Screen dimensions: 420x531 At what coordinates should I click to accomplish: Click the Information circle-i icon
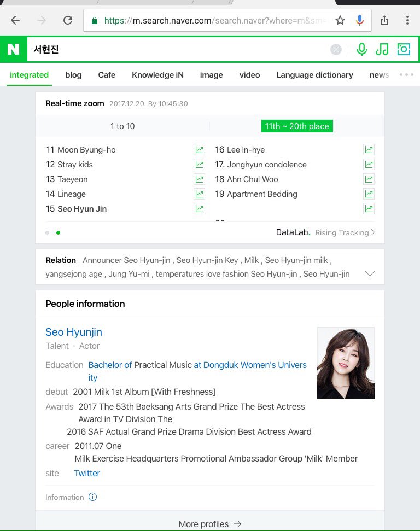pos(92,497)
